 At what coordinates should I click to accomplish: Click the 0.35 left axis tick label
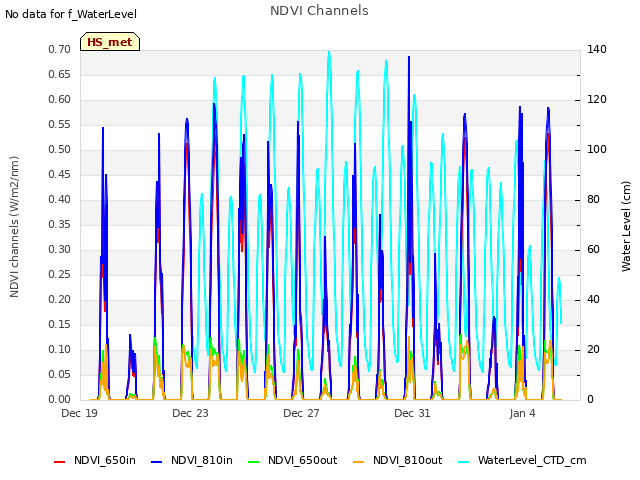pos(59,225)
